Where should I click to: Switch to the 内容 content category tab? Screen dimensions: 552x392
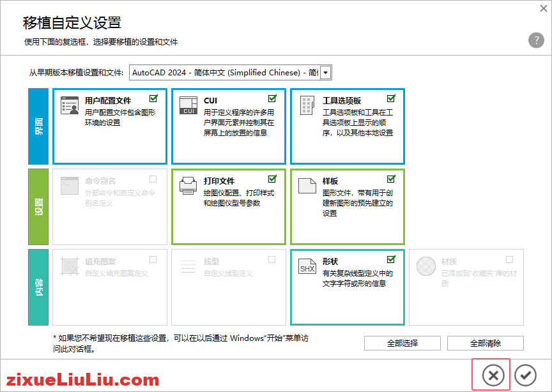(x=37, y=286)
